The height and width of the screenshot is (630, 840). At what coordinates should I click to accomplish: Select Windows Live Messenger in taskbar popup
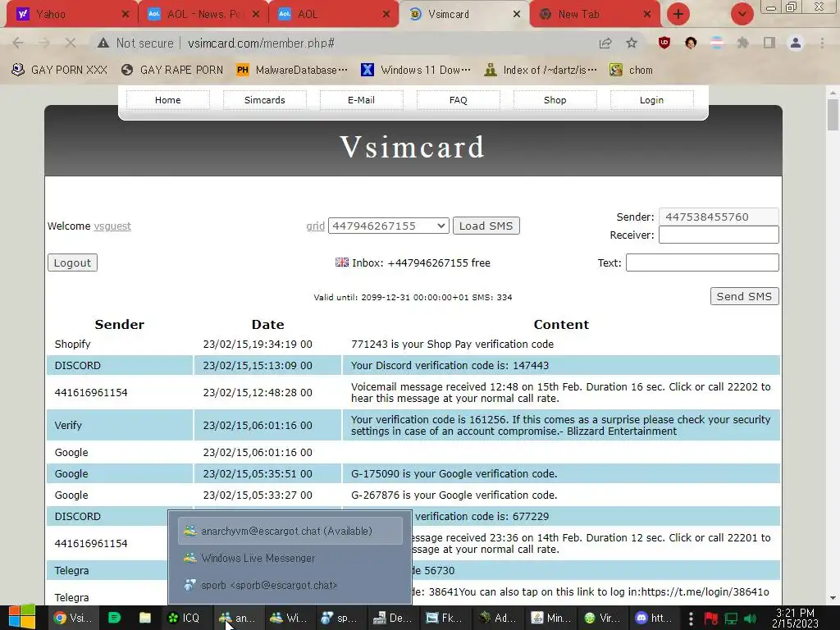(290, 558)
